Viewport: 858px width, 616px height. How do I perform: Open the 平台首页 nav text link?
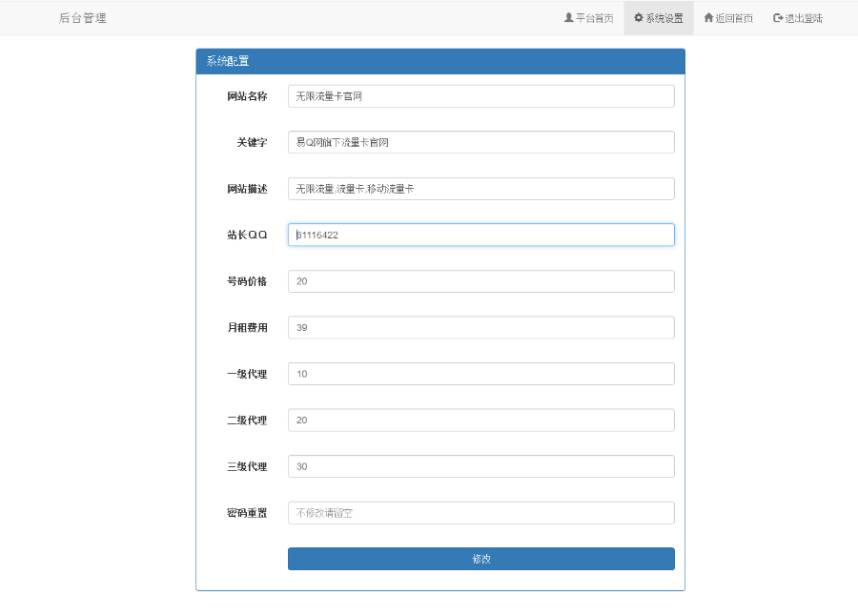[x=594, y=18]
